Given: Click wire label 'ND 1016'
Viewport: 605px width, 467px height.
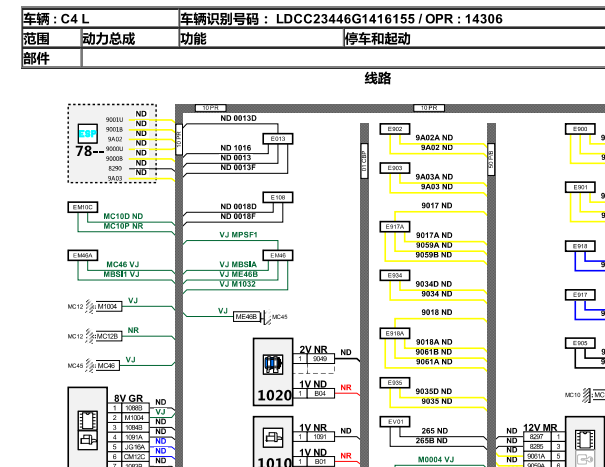Looking at the screenshot, I should pyautogui.click(x=236, y=148).
